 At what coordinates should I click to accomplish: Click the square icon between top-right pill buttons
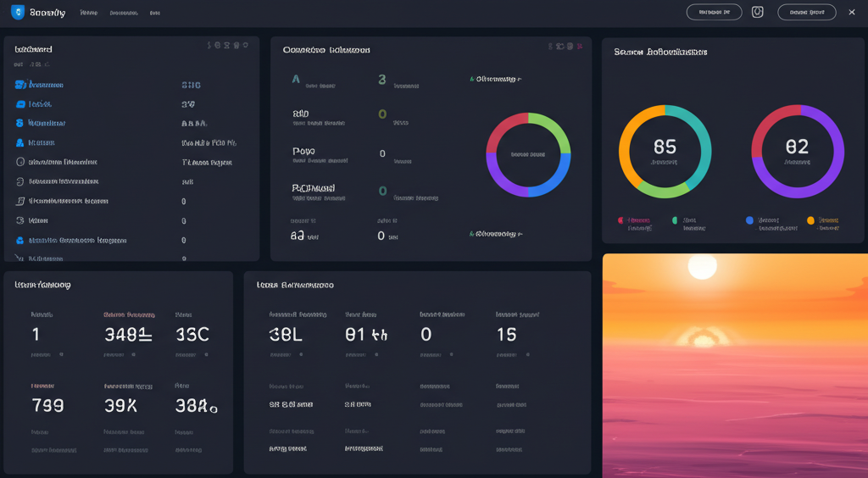click(x=758, y=12)
